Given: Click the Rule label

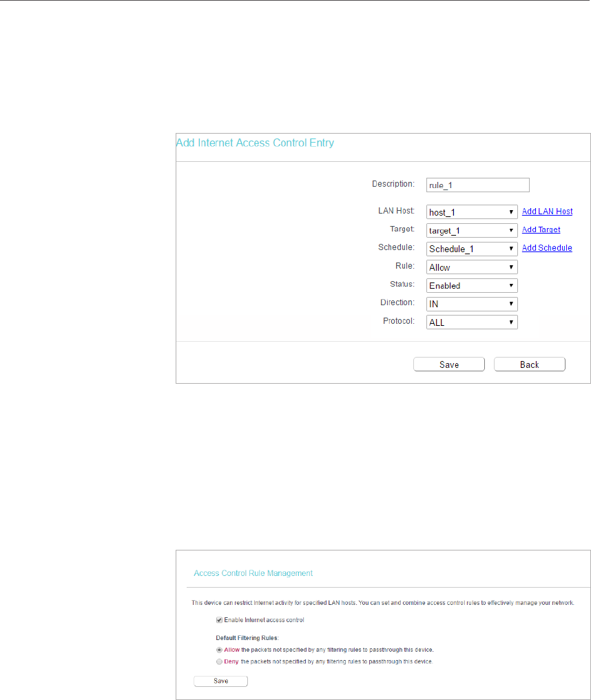Looking at the screenshot, I should [405, 266].
